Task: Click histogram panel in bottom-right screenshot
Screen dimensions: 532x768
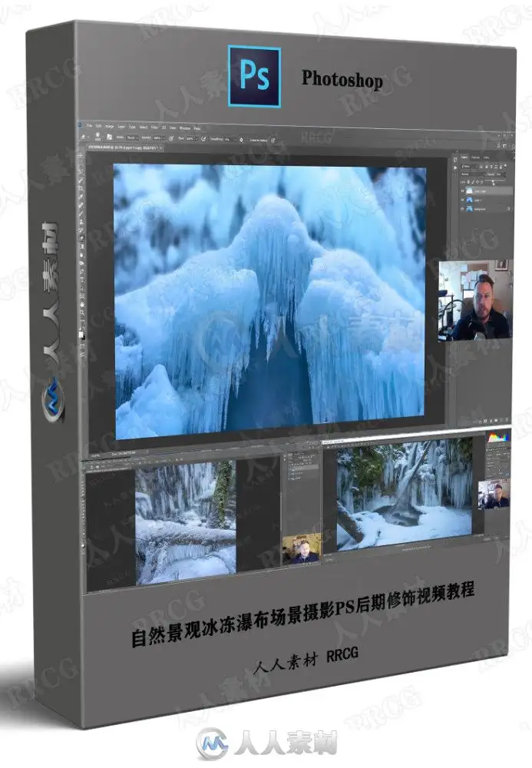Action: [498, 437]
